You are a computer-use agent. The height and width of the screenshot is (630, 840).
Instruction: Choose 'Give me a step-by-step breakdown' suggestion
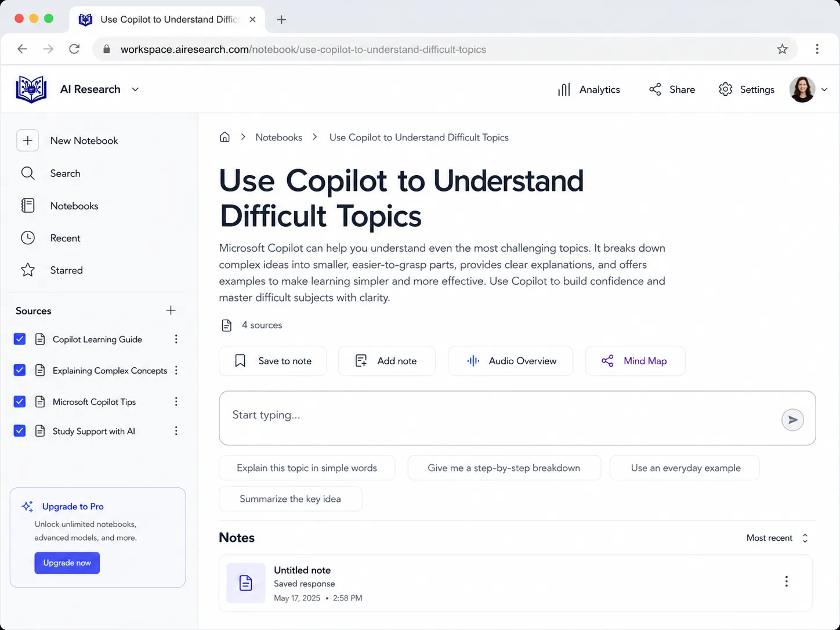504,468
